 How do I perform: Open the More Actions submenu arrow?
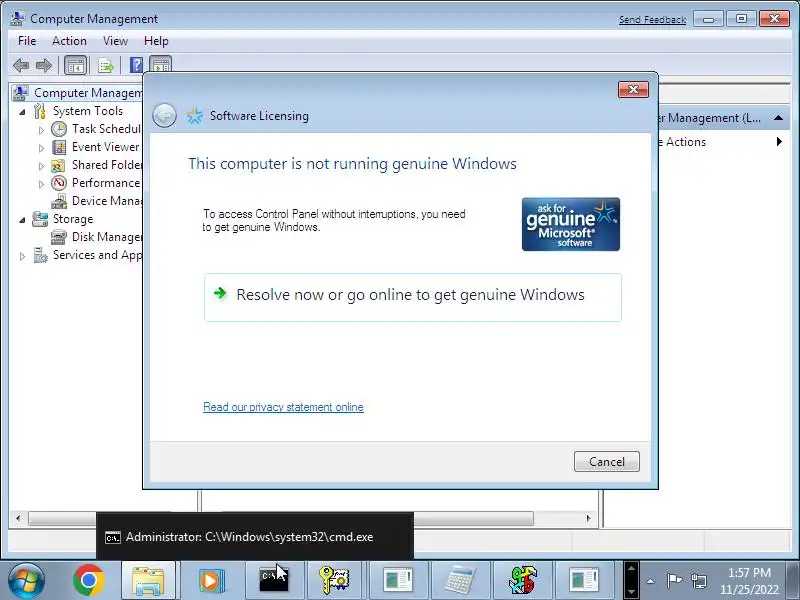tap(779, 142)
